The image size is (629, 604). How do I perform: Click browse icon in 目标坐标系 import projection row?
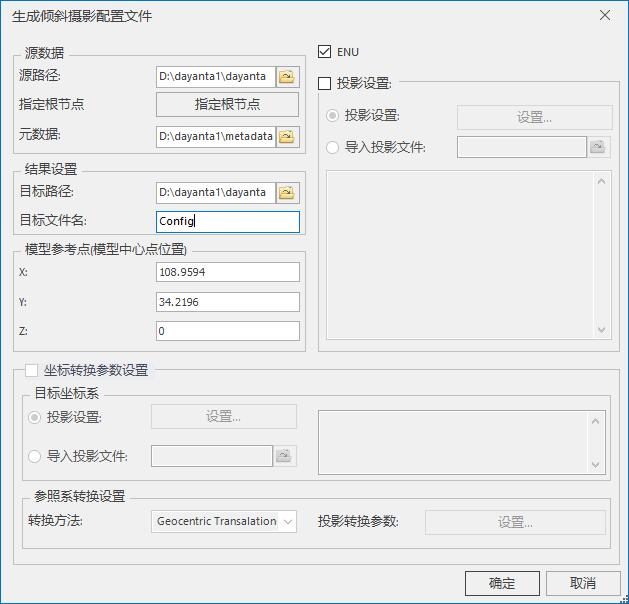click(284, 456)
